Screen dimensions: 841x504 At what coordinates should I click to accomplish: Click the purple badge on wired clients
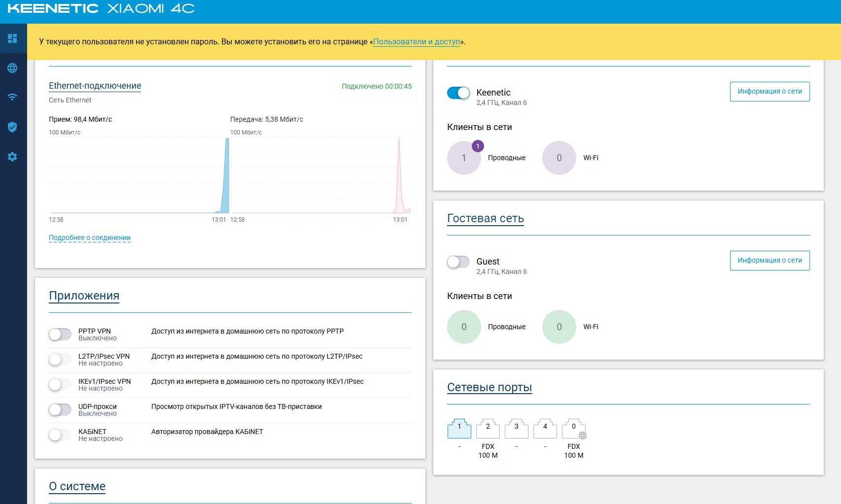tap(478, 146)
